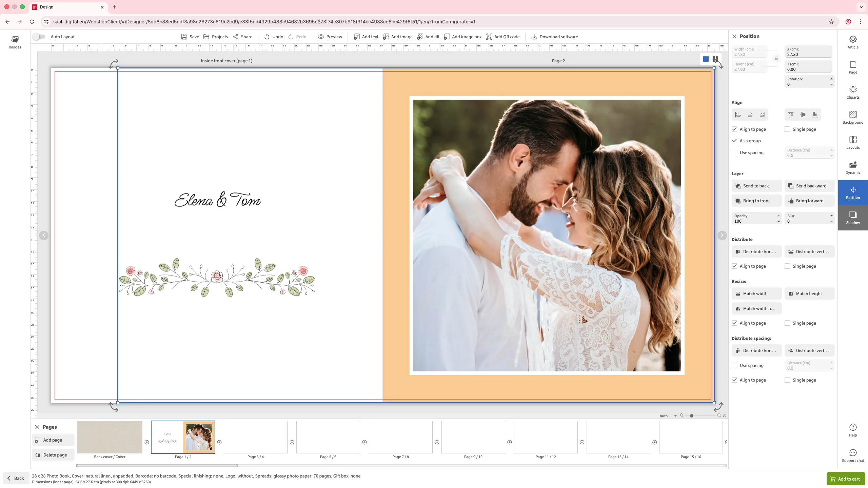Screen dimensions: 868x488
Task: Click align bottom edges icon
Action: click(x=815, y=115)
